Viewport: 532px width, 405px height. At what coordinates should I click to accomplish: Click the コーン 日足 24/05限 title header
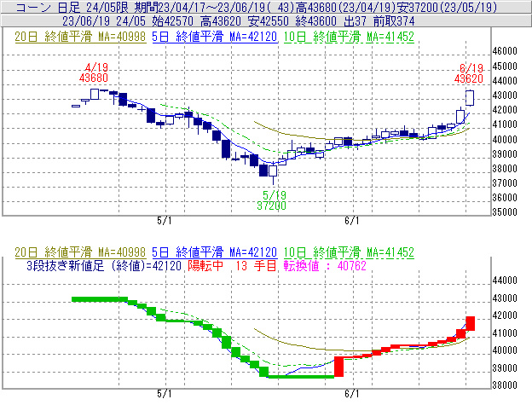pos(72,7)
